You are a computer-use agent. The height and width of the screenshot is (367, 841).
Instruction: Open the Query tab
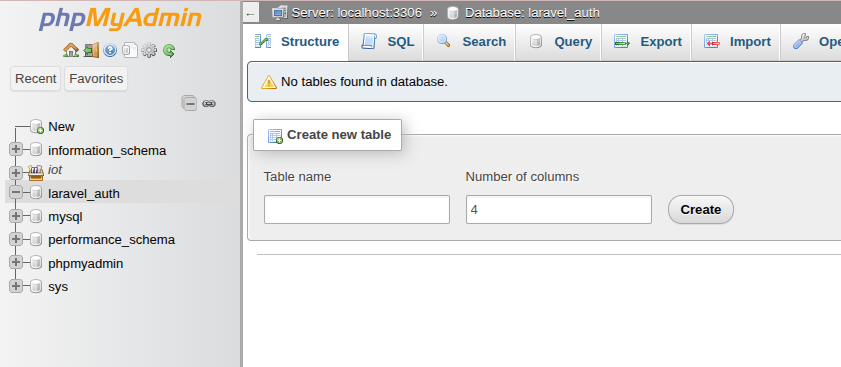coord(559,42)
